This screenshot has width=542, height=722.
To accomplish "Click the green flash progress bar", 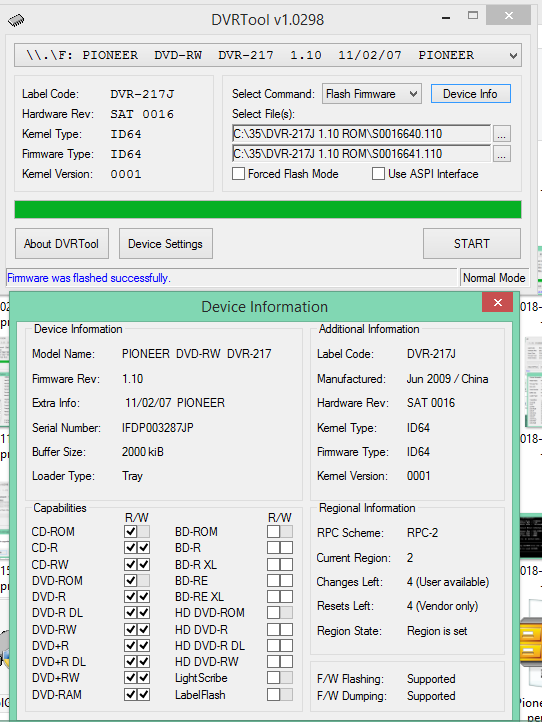I will tap(268, 210).
